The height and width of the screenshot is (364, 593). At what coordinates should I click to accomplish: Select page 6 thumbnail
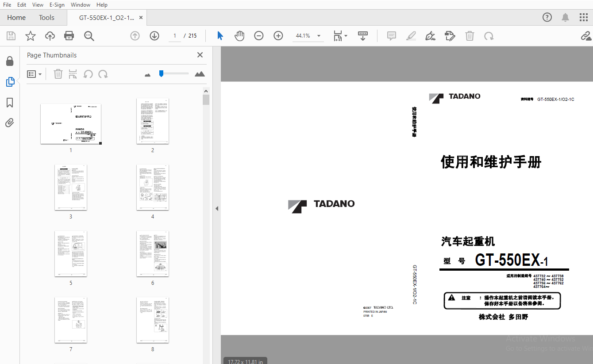click(153, 254)
